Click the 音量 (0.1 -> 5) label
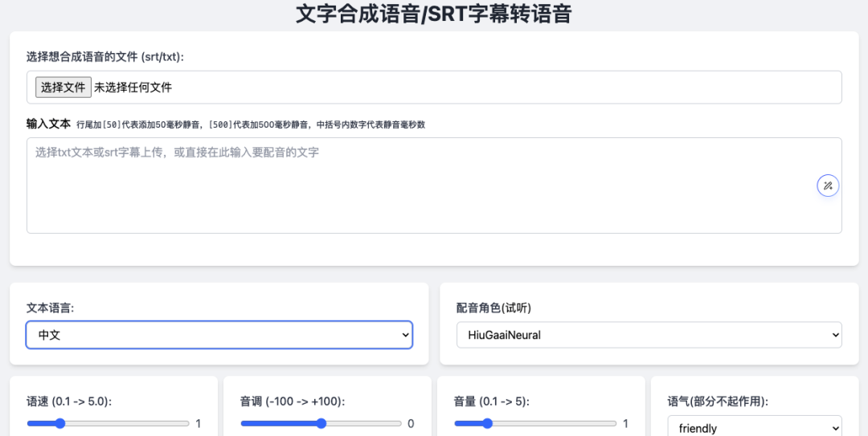This screenshot has width=868, height=436. pos(492,401)
